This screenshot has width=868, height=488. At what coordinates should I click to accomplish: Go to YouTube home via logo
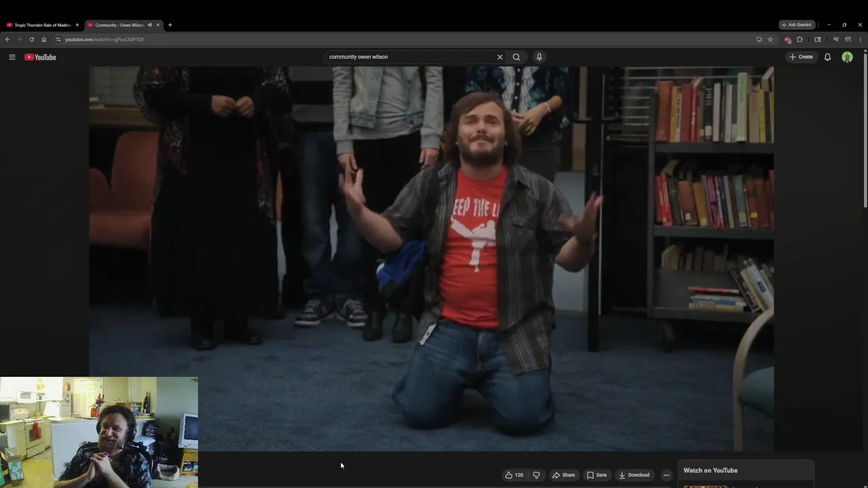pyautogui.click(x=40, y=57)
